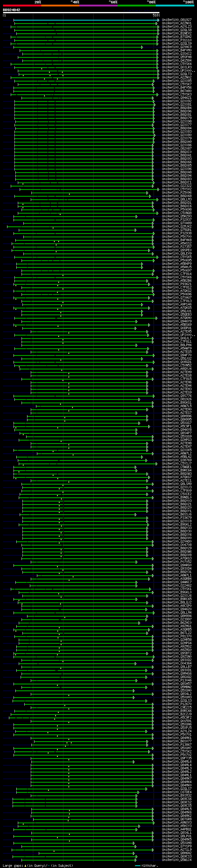Select the UniRef100_Q9SPE0 label
Viewport: 197px width, 868px height.
click(177, 250)
